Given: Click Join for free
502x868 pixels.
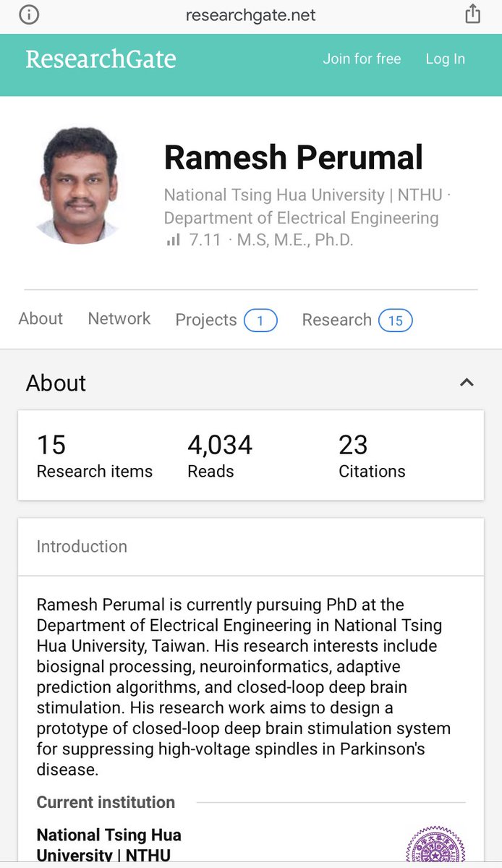Looking at the screenshot, I should coord(362,59).
